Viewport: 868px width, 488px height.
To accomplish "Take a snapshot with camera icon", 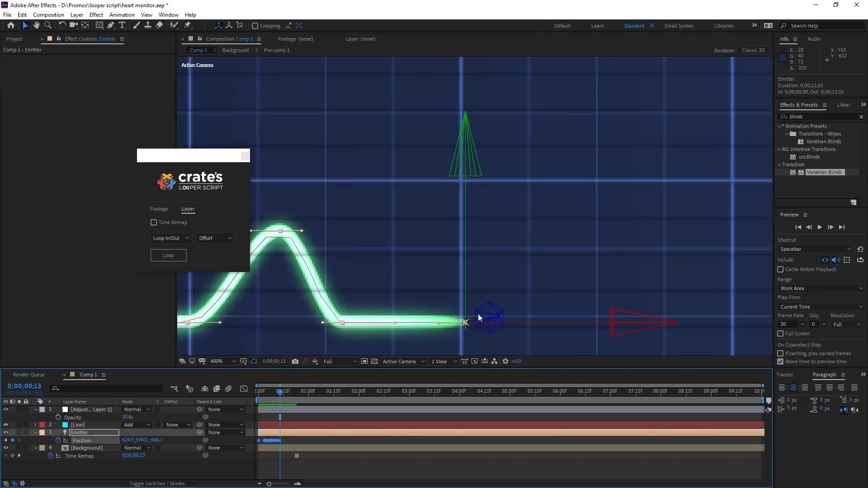I will click(x=295, y=361).
